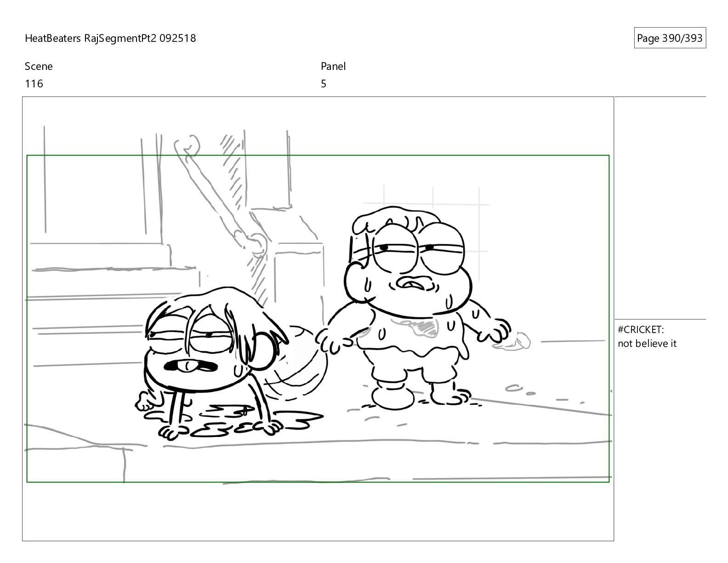The width and height of the screenshot is (728, 563).
Task: Open the storyboard panel drawing thumbnail
Action: 318,319
